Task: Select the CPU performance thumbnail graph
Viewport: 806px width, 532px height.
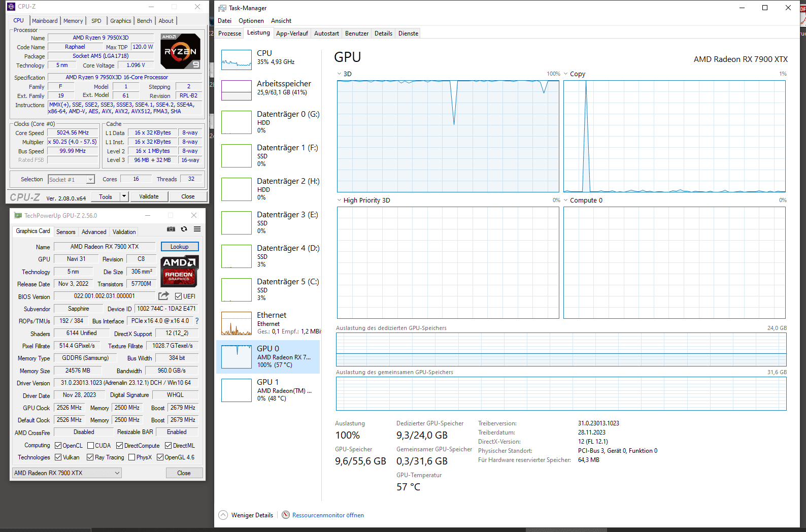Action: tap(237, 60)
